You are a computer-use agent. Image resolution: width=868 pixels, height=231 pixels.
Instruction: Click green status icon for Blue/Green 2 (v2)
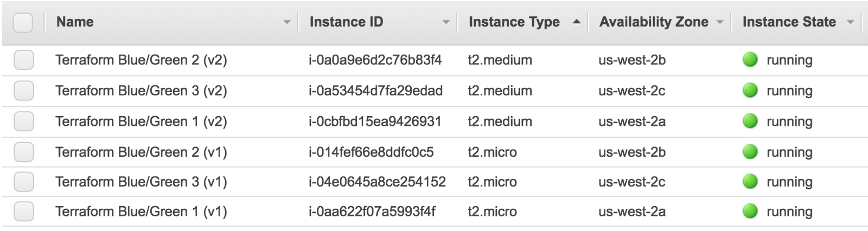pyautogui.click(x=750, y=60)
